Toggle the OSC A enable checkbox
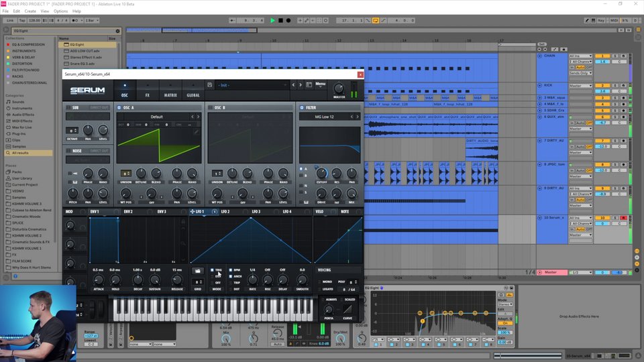644x362 pixels. pyautogui.click(x=119, y=107)
